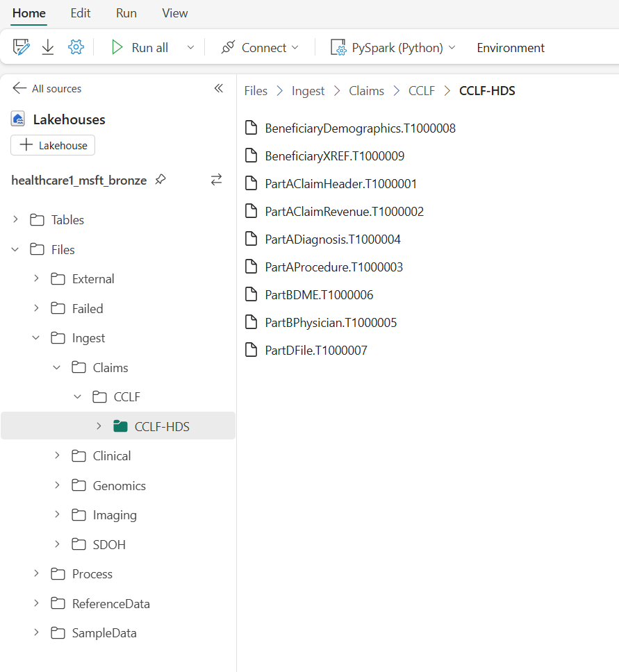Click the add Lakehouse button

(53, 145)
